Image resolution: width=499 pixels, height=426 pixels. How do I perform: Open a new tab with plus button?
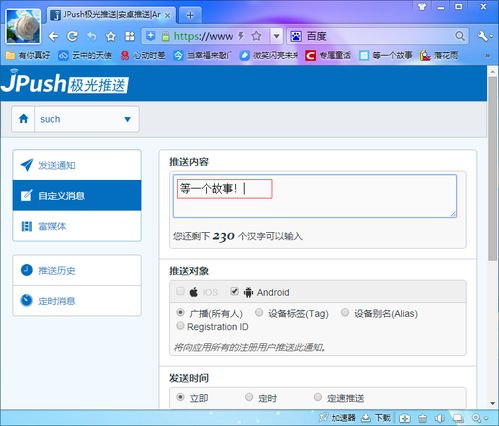tap(190, 15)
